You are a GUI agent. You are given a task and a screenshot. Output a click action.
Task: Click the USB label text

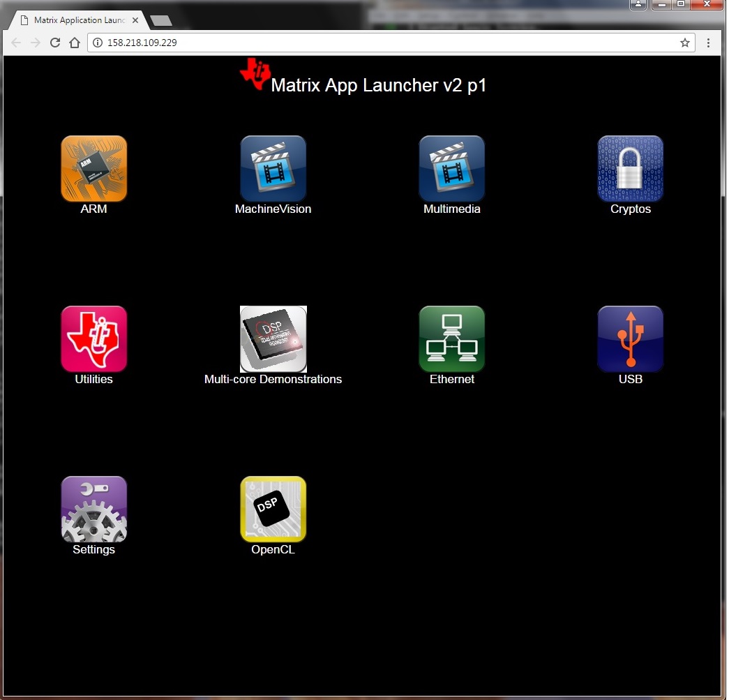631,379
